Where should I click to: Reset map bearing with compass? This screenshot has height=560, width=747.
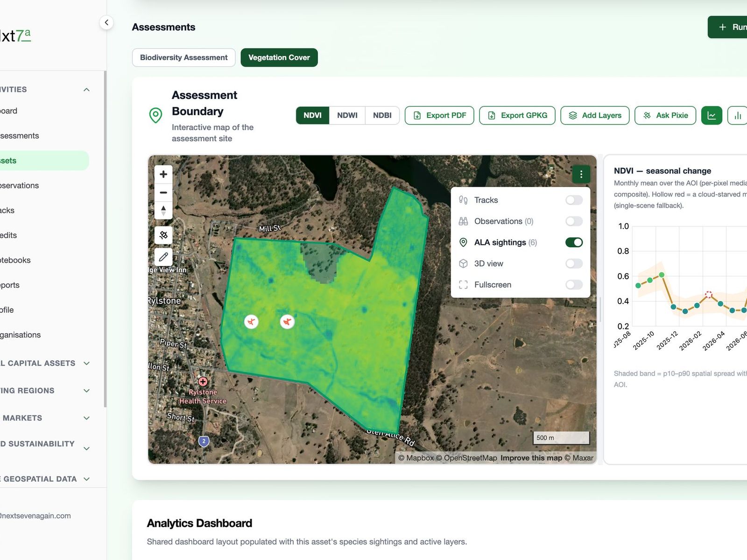(163, 210)
